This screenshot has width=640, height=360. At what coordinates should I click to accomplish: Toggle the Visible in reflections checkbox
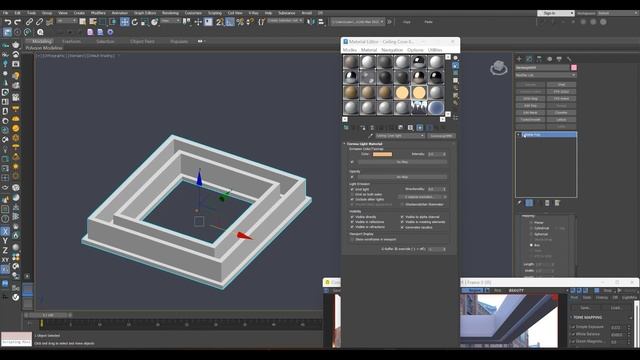pos(352,222)
